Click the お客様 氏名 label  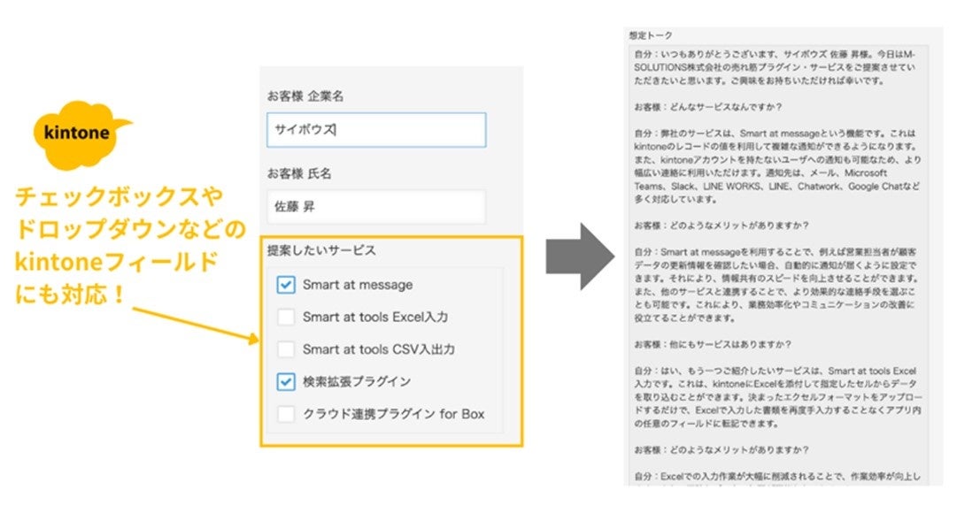click(x=299, y=173)
